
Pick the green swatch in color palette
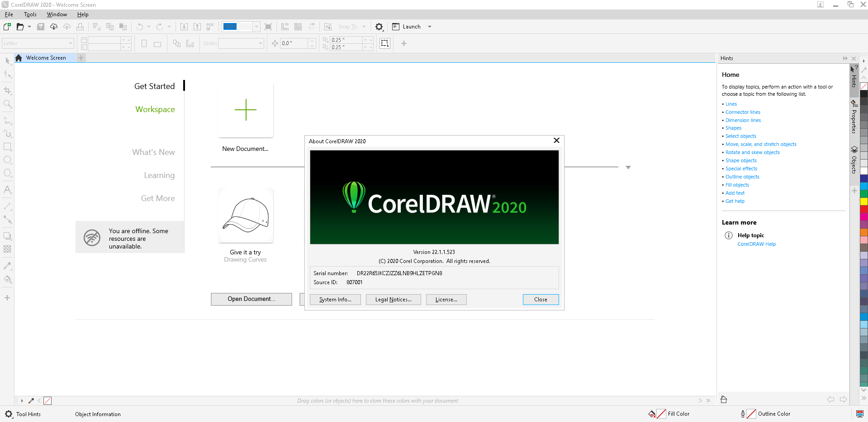click(864, 194)
